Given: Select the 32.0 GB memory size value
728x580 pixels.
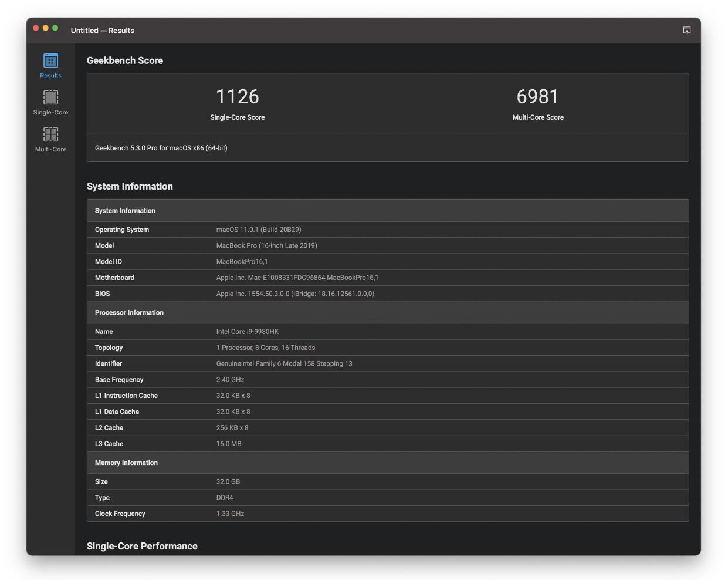Looking at the screenshot, I should [x=228, y=482].
